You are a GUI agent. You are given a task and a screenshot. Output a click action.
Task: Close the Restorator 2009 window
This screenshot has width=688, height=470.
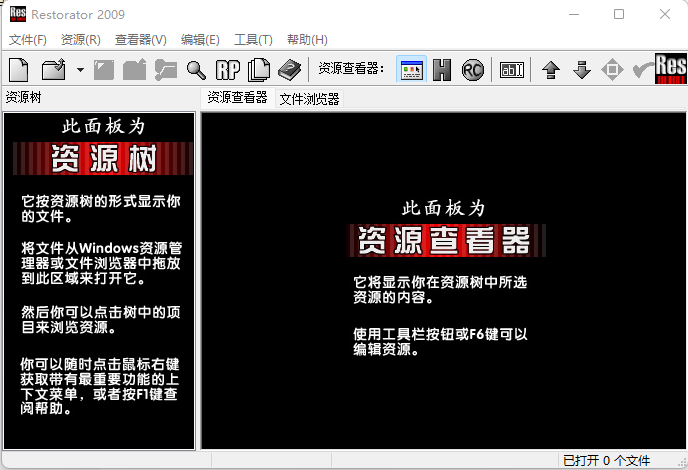(x=665, y=14)
